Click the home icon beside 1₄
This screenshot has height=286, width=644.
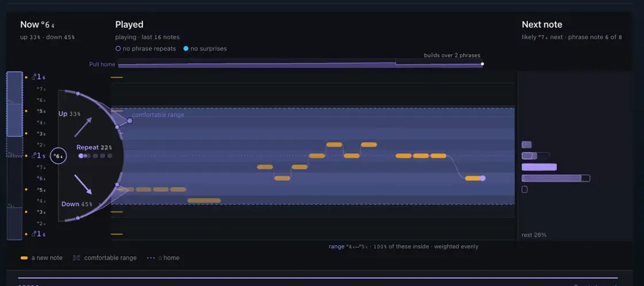tap(34, 234)
